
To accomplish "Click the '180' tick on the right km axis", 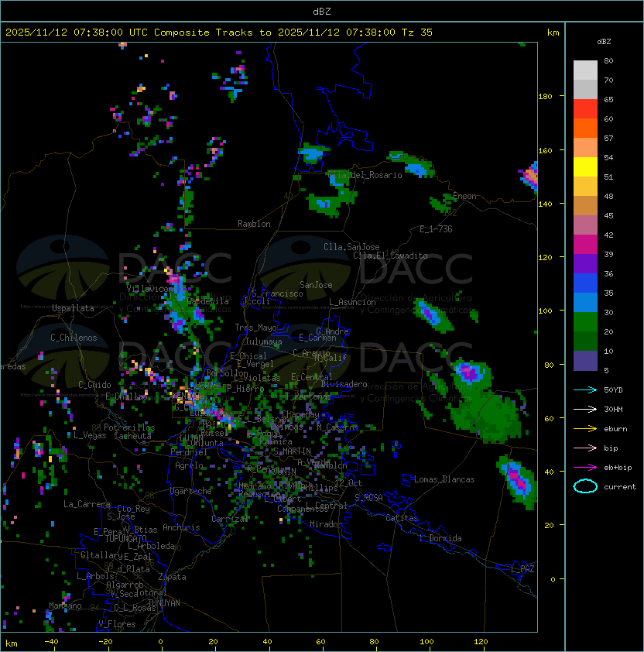I will click(545, 96).
